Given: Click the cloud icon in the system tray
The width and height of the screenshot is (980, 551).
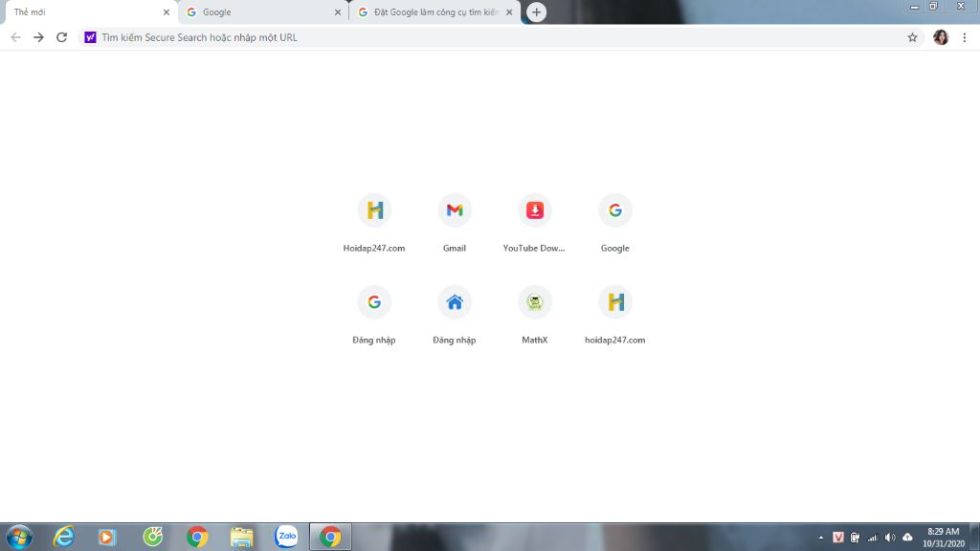Looking at the screenshot, I should (x=907, y=538).
